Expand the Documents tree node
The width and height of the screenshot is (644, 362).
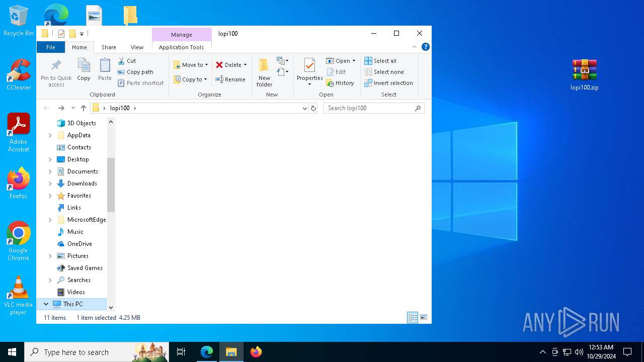coord(50,171)
